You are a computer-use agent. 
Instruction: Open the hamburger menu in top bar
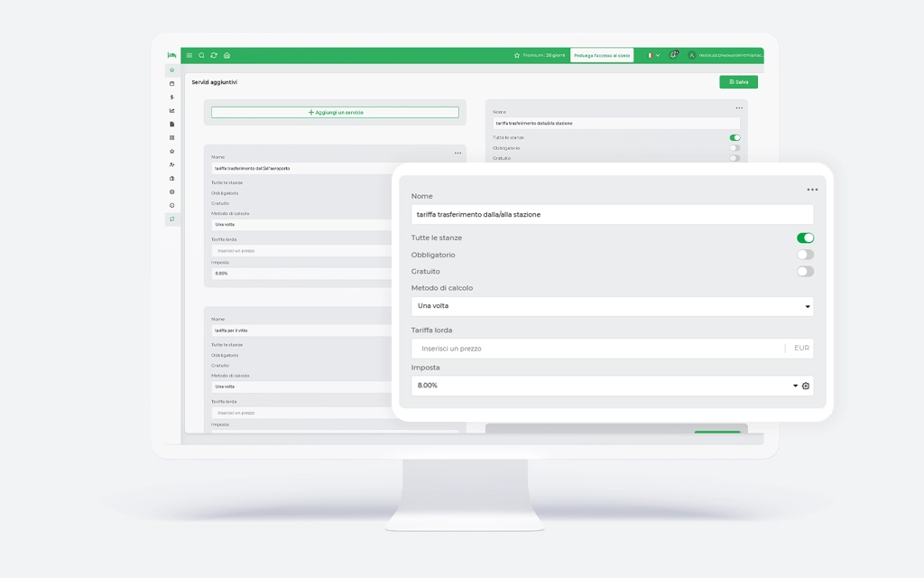coord(189,55)
